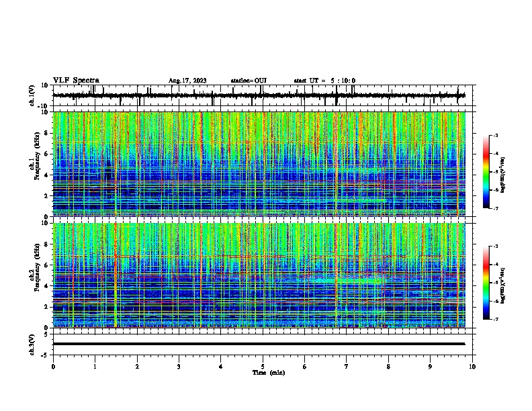Screen dimensions: 532x411
Task: Click inside the ch.2 frequency spectrogram
Action: [x=259, y=275]
